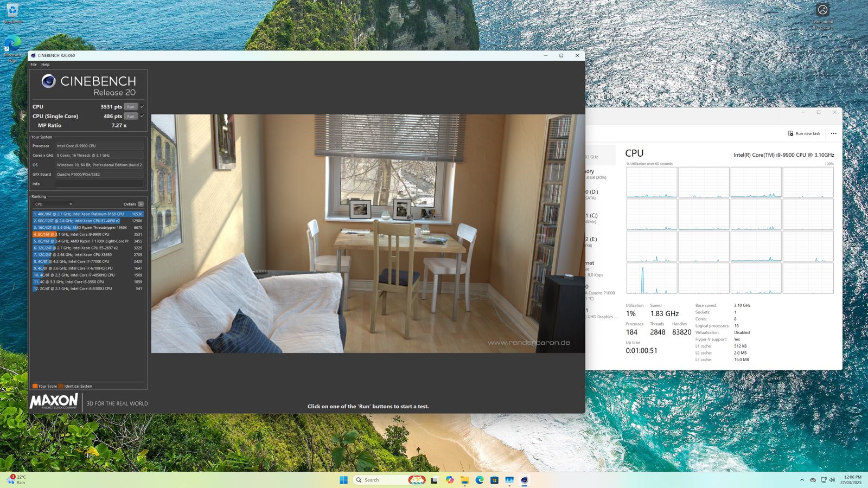Run the CPU (Single Core) benchmark
Screen dimensions: 868x488
tap(131, 116)
